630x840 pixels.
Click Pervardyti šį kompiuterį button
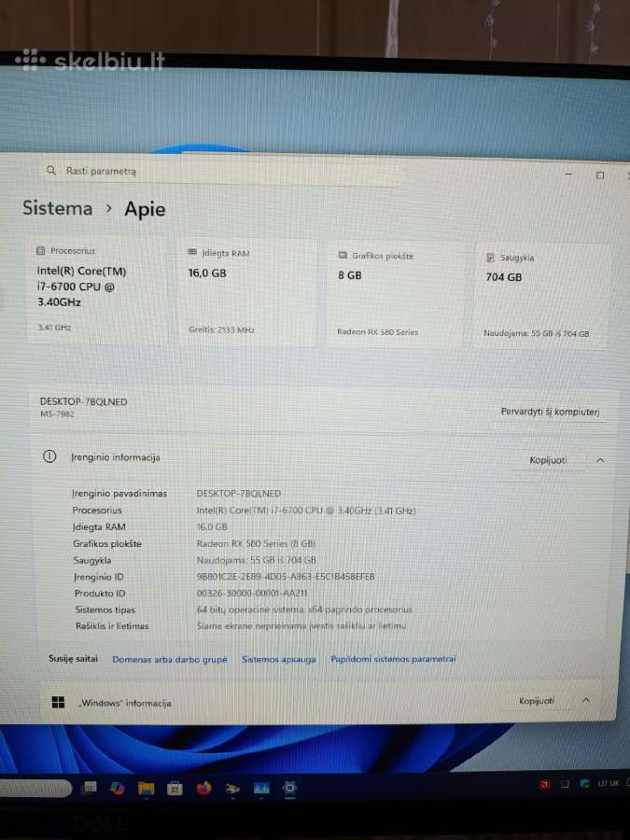point(550,412)
